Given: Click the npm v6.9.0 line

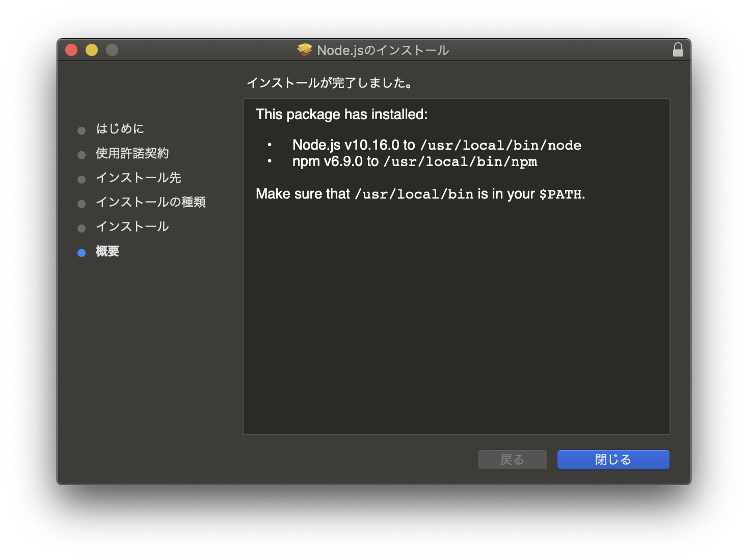Looking at the screenshot, I should click(x=415, y=161).
